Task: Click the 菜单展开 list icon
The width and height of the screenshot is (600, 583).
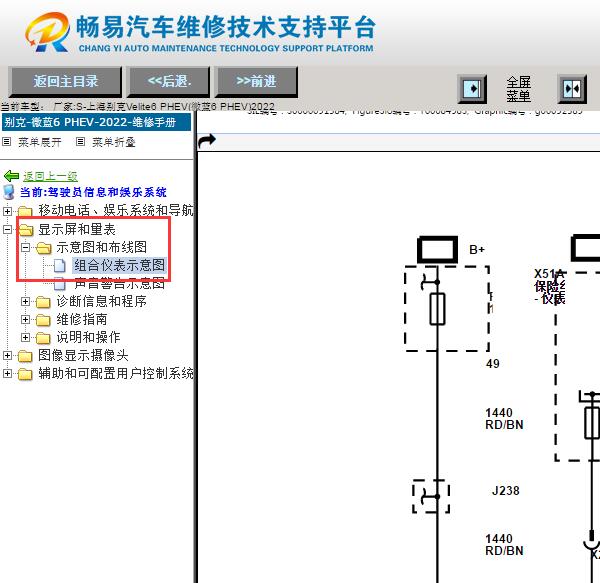Action: (x=7, y=142)
